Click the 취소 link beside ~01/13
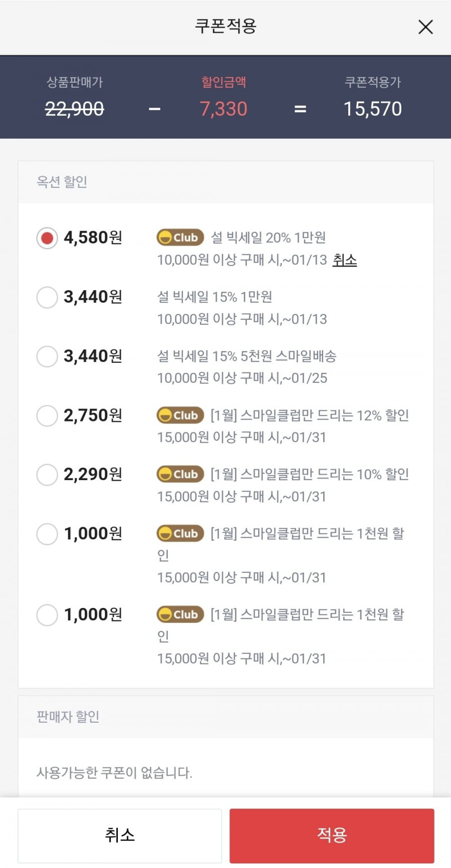 tap(345, 260)
